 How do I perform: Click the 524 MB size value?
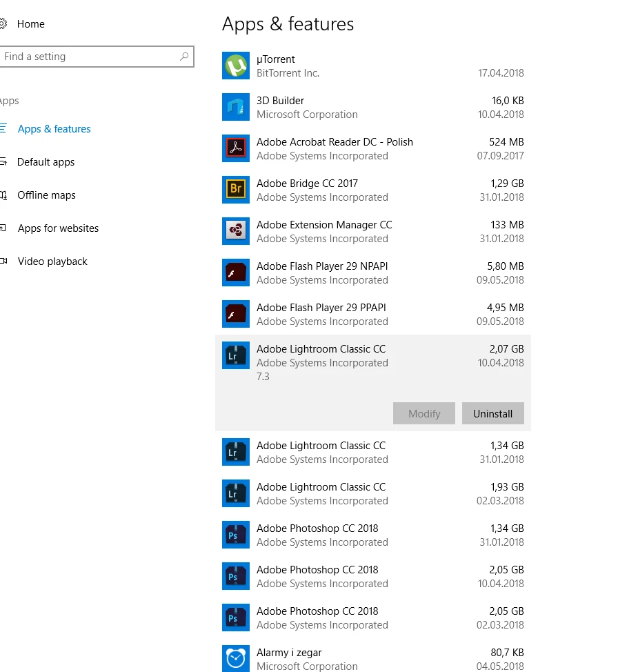coord(506,142)
